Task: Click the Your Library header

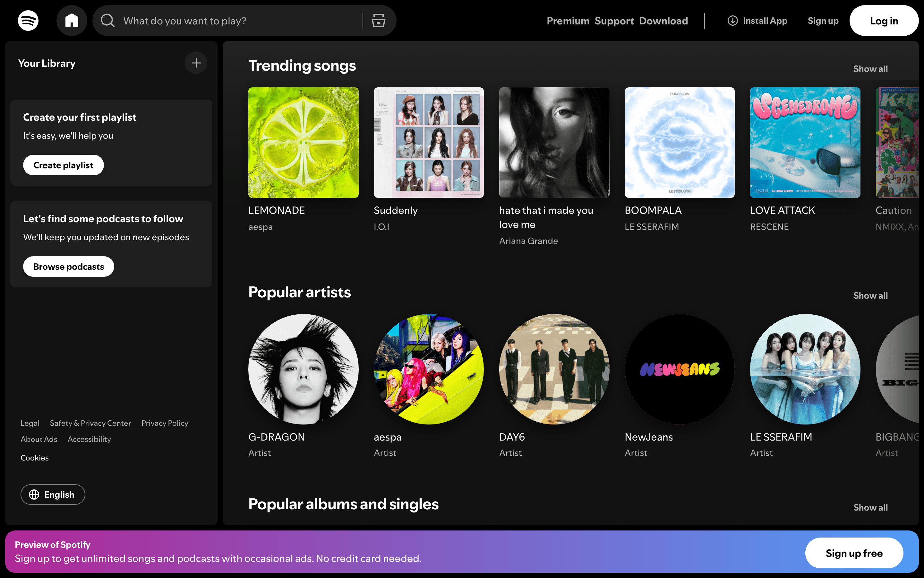Action: point(47,63)
